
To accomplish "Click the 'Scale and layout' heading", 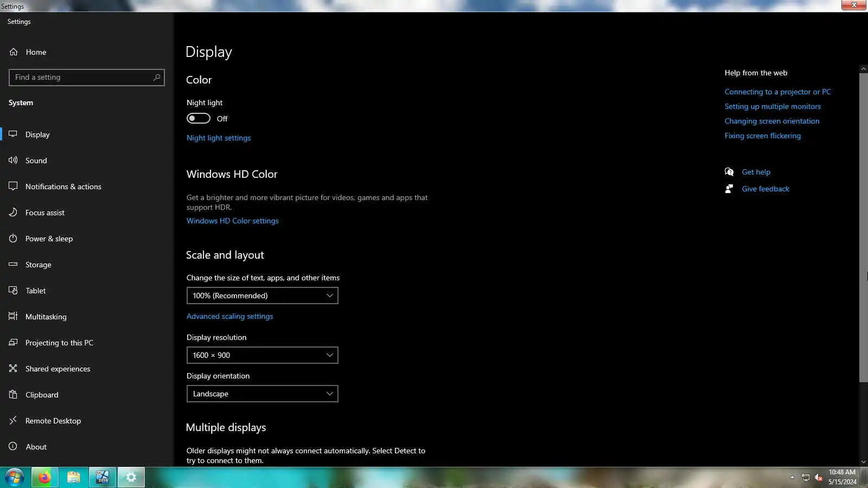I will coord(225,255).
